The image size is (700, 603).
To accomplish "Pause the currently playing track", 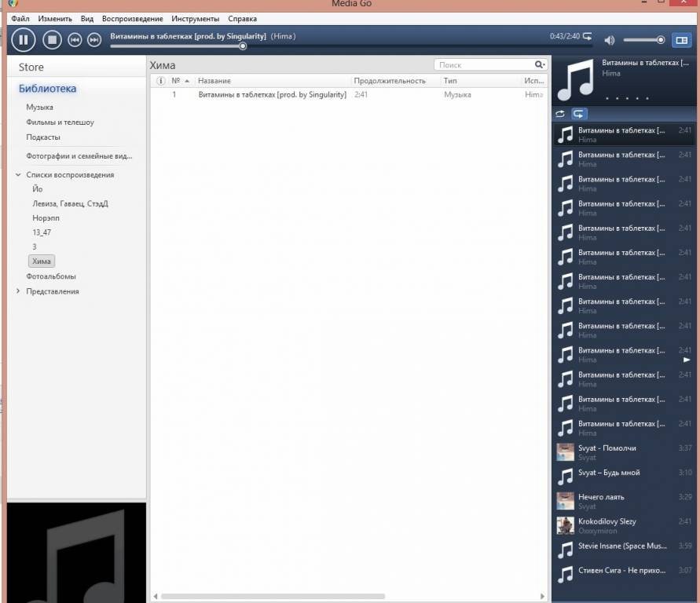I will (24, 40).
